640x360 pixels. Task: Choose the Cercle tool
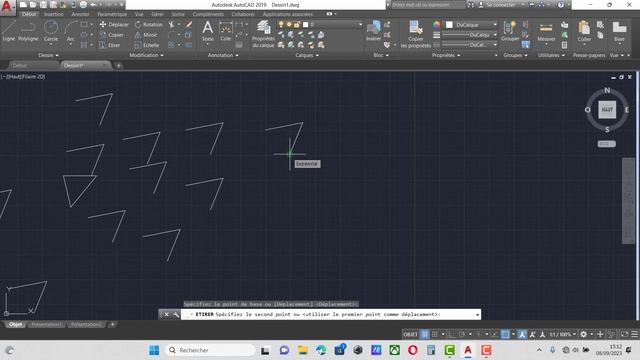click(x=51, y=31)
